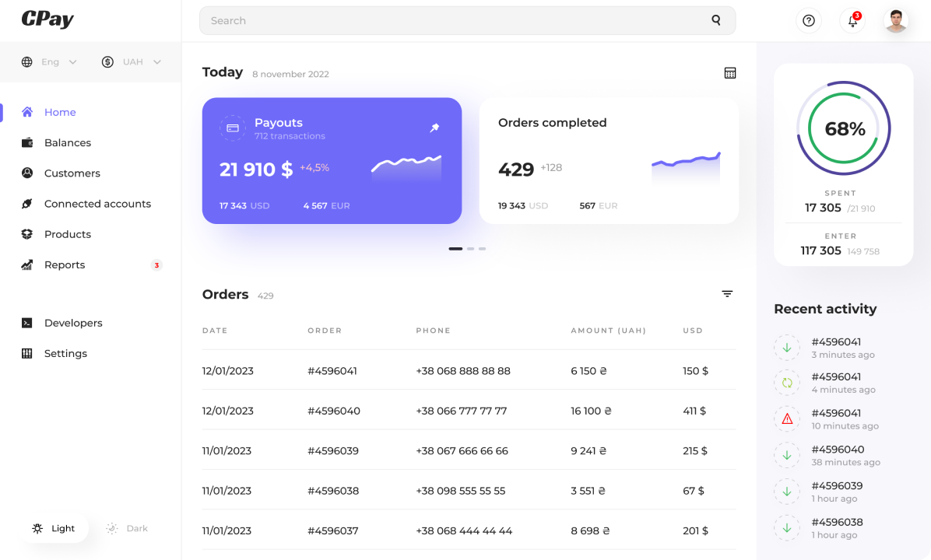The width and height of the screenshot is (931, 560).
Task: Click into the Search field
Action: pos(467,21)
